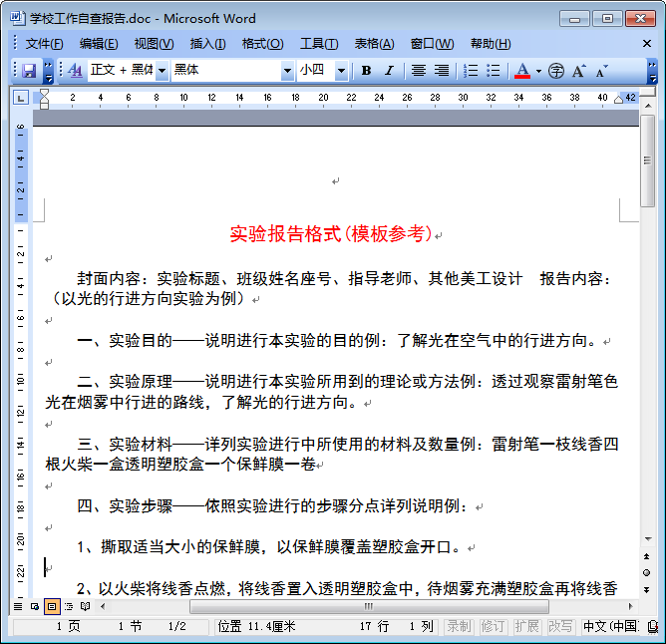The image size is (666, 644).
Task: Click the right indent marker on ruler
Action: pyautogui.click(x=618, y=100)
